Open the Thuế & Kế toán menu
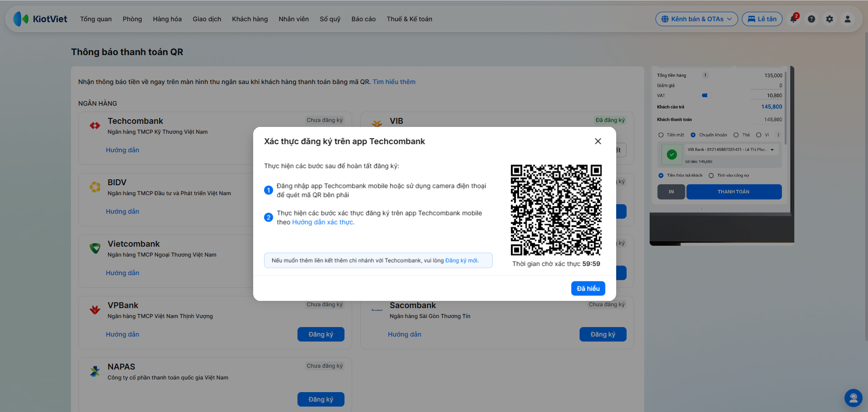The height and width of the screenshot is (412, 868). coord(410,19)
